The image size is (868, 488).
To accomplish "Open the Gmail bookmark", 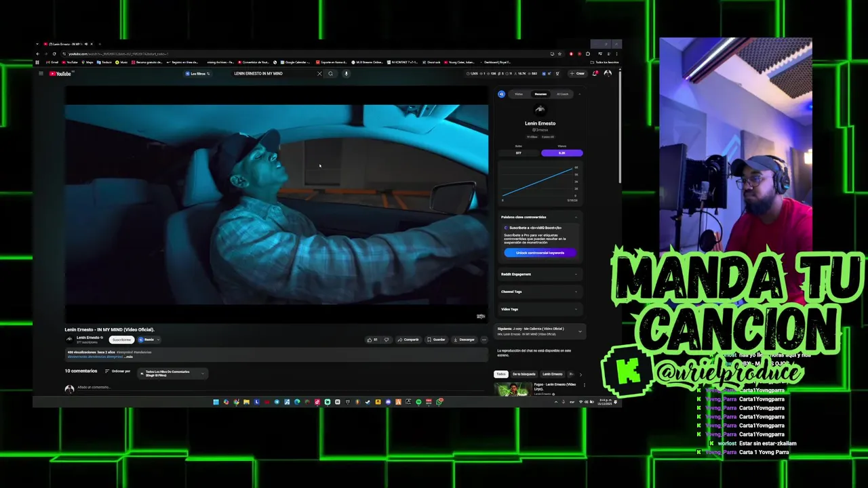I will pyautogui.click(x=52, y=62).
